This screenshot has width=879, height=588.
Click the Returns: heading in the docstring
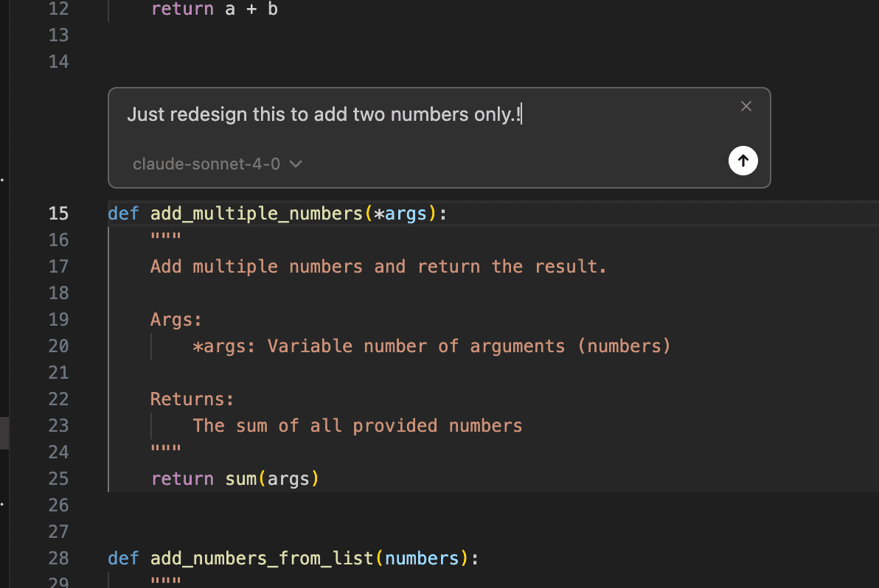click(192, 399)
